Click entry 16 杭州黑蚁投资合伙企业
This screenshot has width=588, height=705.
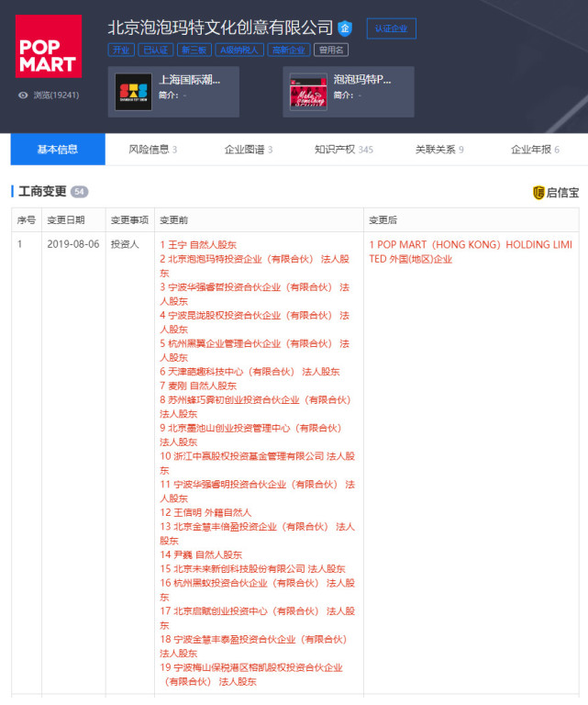[x=258, y=590]
